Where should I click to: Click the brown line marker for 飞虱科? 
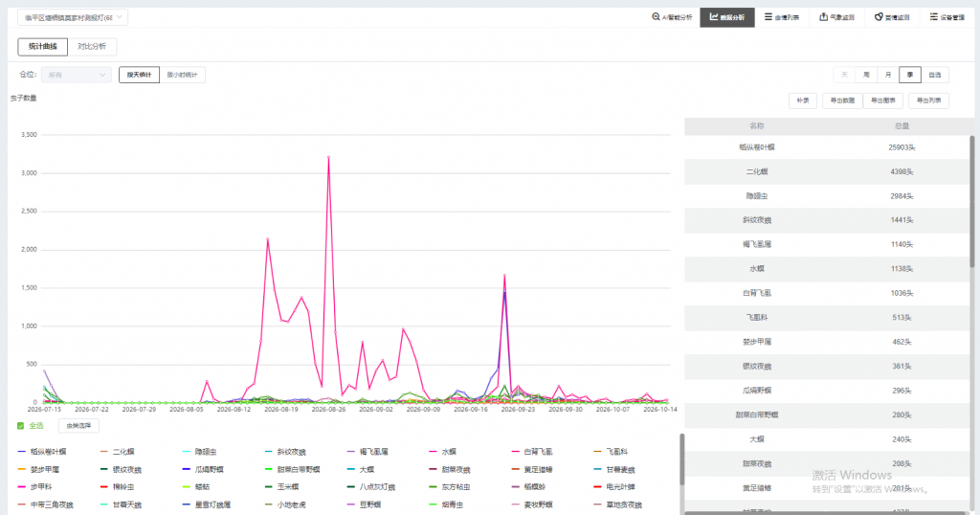pyautogui.click(x=597, y=451)
